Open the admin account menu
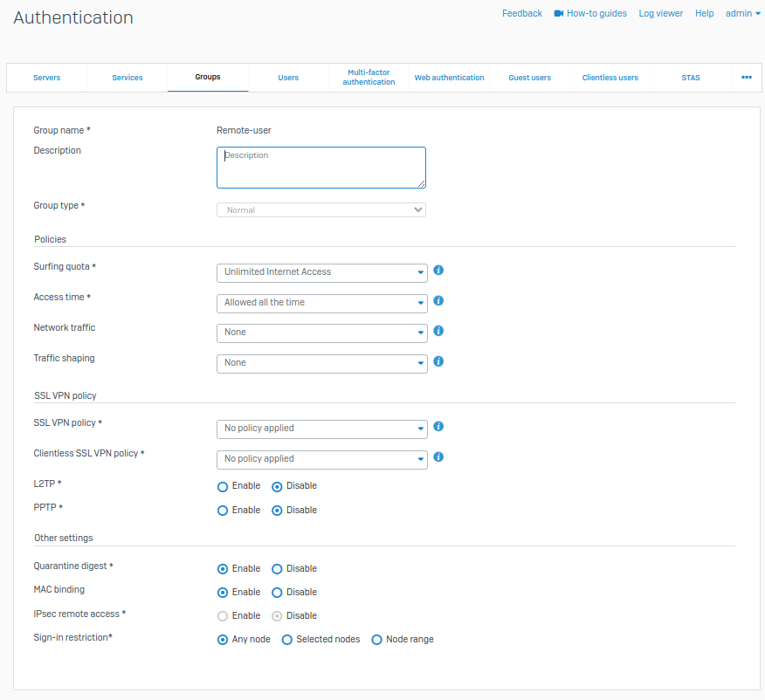765x700 pixels. point(742,14)
